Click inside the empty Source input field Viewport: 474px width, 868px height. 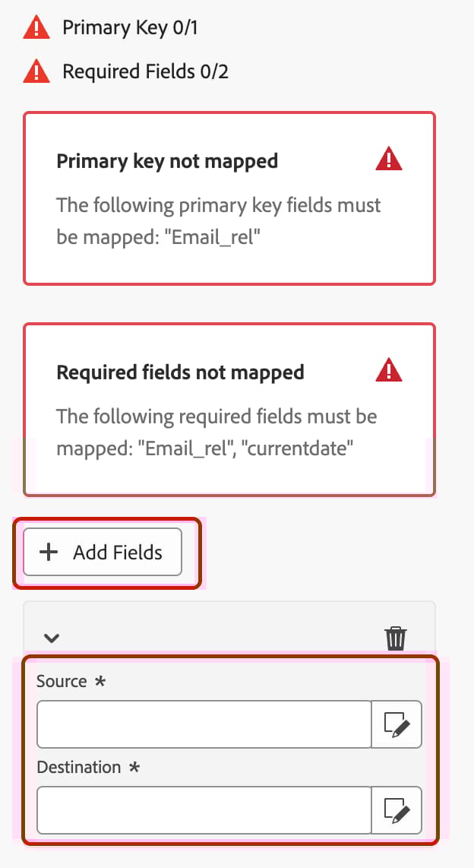tap(205, 724)
